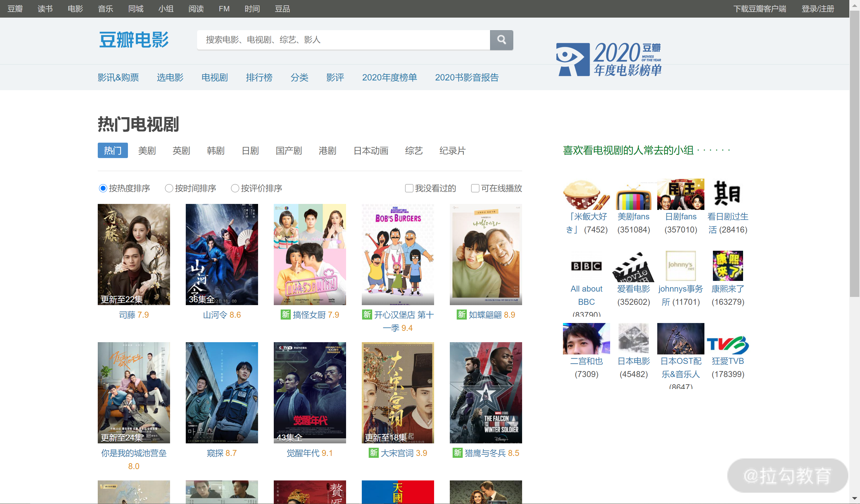The height and width of the screenshot is (504, 860).
Task: Open the All about BBC group logo
Action: pyautogui.click(x=586, y=266)
